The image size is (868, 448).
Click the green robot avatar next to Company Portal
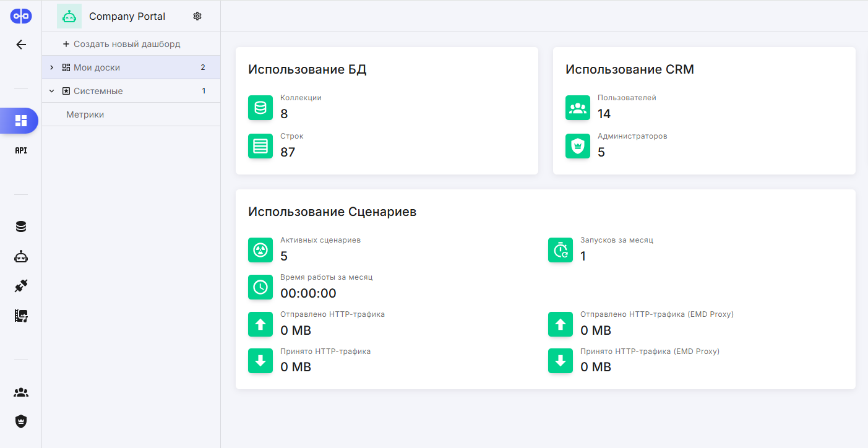(69, 15)
